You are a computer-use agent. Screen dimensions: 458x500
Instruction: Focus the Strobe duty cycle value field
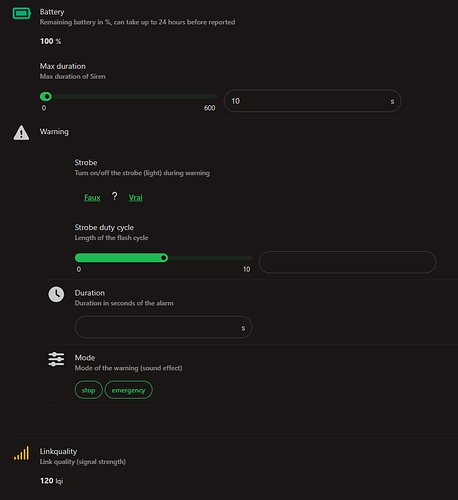(x=347, y=262)
